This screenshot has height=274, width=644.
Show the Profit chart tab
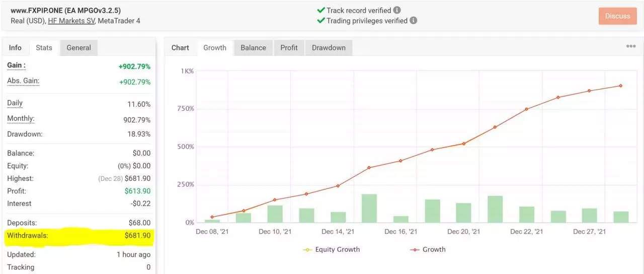point(289,48)
